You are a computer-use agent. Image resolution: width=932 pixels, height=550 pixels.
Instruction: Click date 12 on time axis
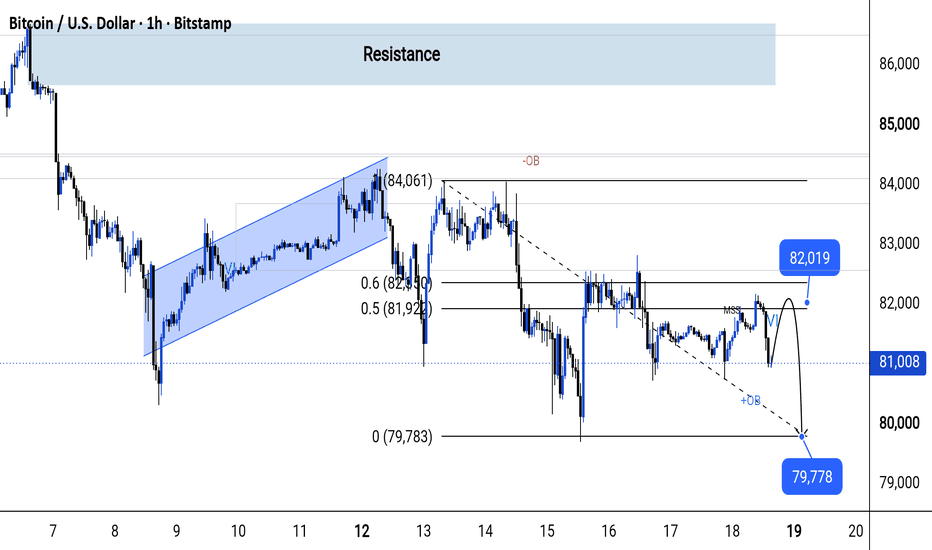pyautogui.click(x=361, y=530)
